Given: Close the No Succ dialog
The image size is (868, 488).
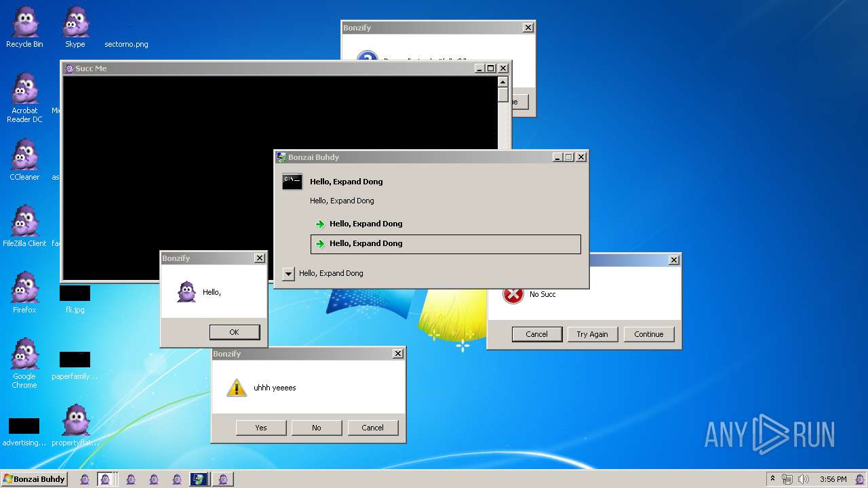Looking at the screenshot, I should [x=673, y=260].
